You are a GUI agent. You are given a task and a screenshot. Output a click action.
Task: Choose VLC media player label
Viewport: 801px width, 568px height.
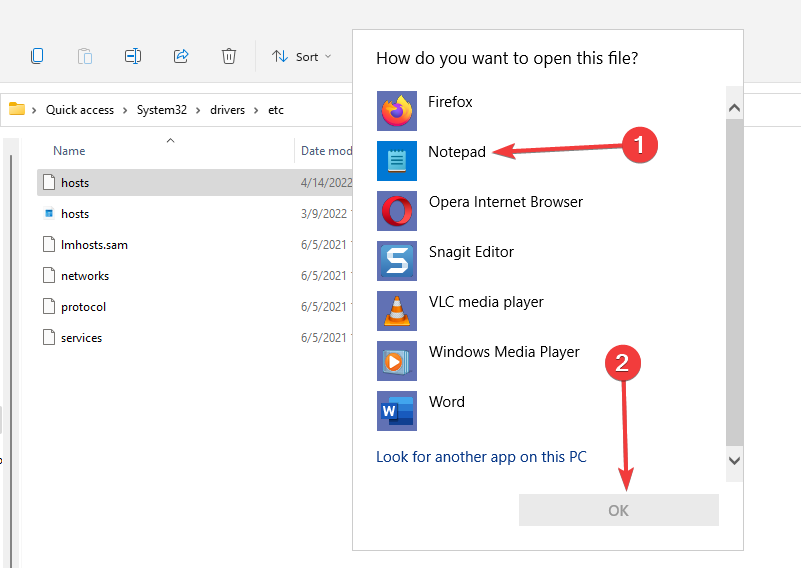(x=486, y=302)
